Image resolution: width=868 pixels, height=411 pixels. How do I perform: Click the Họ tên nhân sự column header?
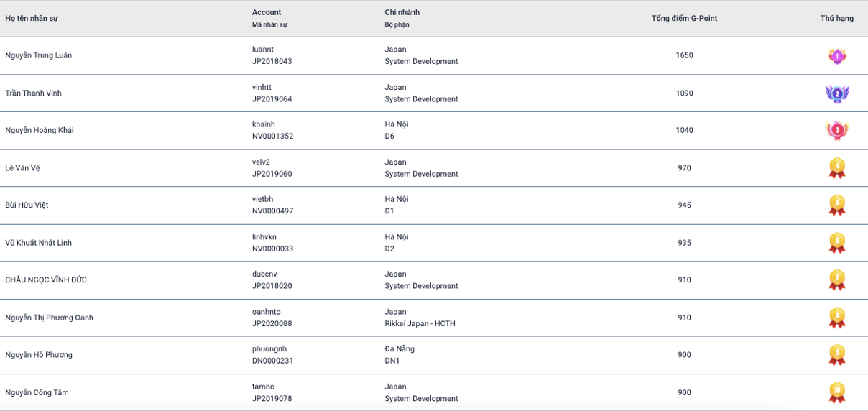point(32,19)
